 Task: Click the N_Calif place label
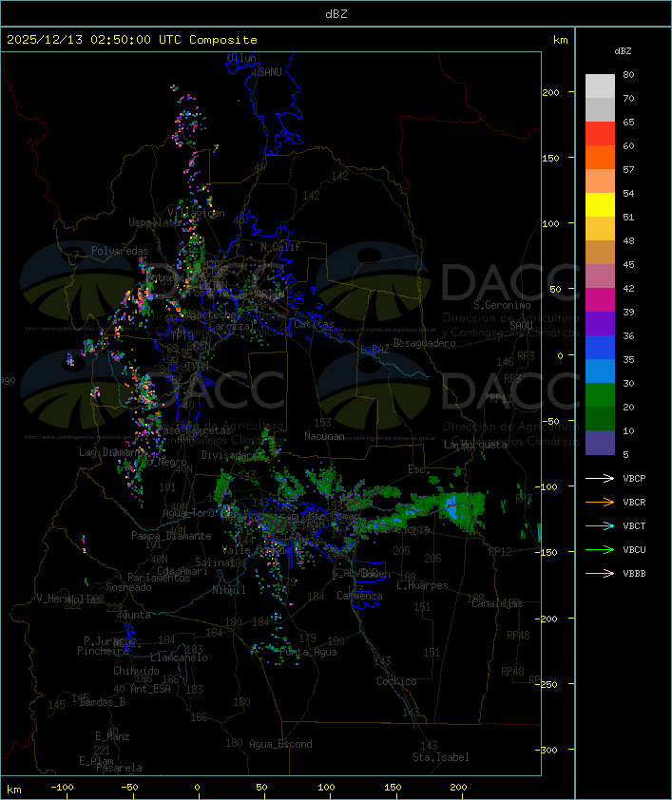280,246
